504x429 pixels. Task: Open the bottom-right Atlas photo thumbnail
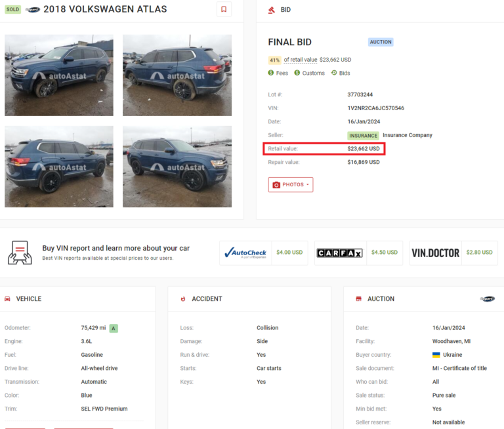tap(177, 167)
